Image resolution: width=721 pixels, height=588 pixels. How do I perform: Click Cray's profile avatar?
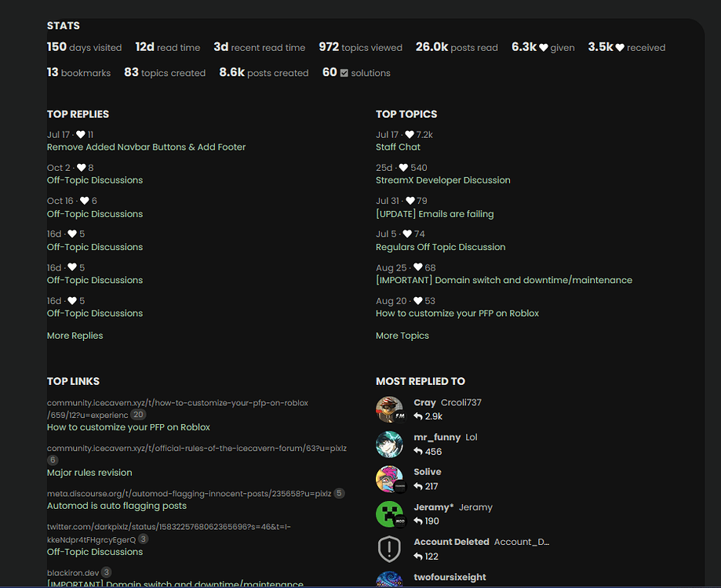pyautogui.click(x=389, y=409)
